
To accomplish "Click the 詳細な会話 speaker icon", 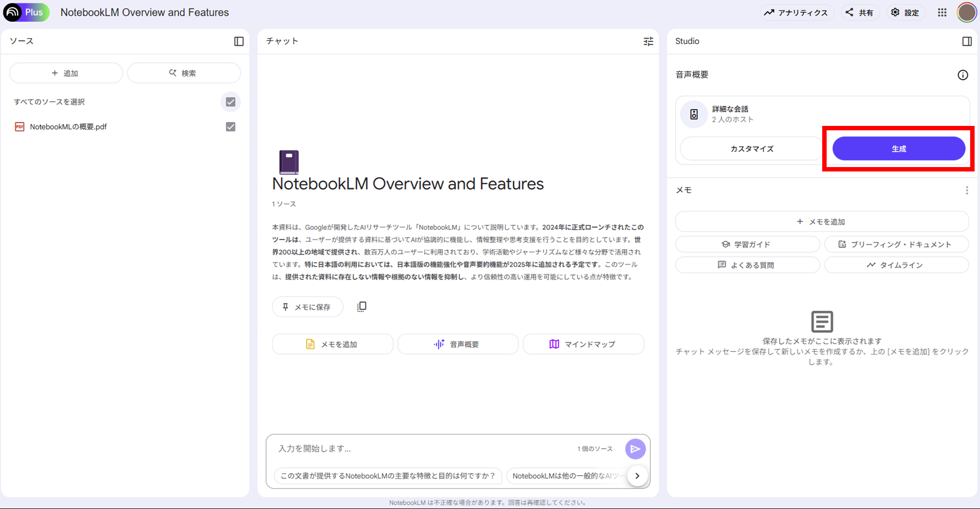I will click(x=694, y=114).
